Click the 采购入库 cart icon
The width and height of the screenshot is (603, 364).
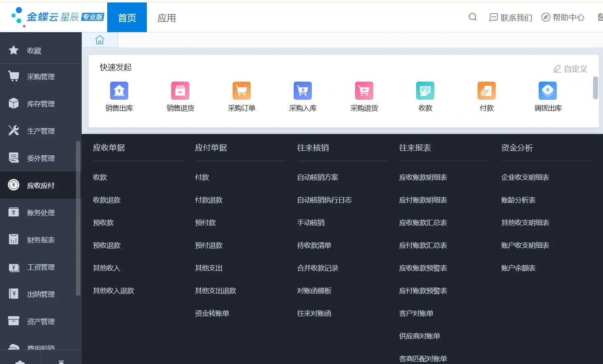click(303, 91)
